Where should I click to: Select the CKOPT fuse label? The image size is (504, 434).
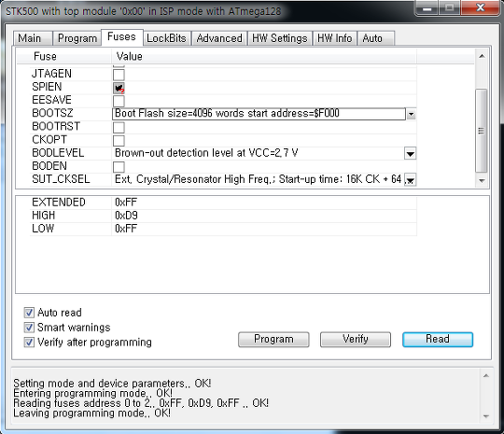click(x=49, y=139)
